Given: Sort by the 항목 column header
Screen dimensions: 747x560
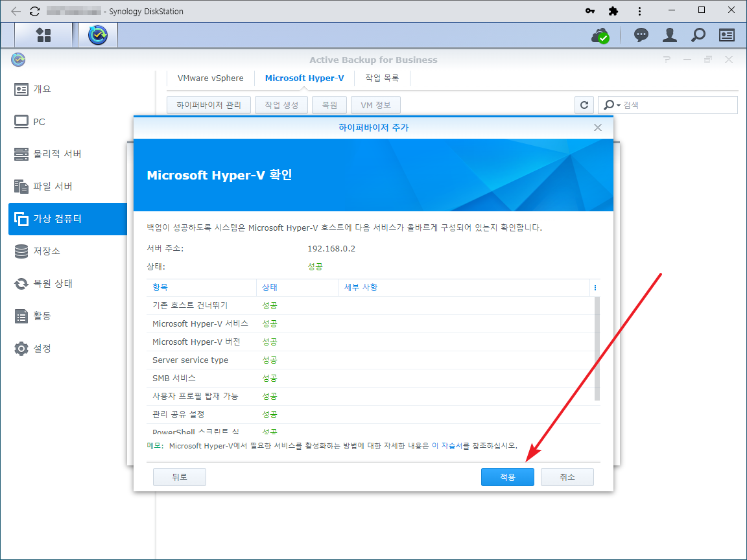Looking at the screenshot, I should click(202, 287).
